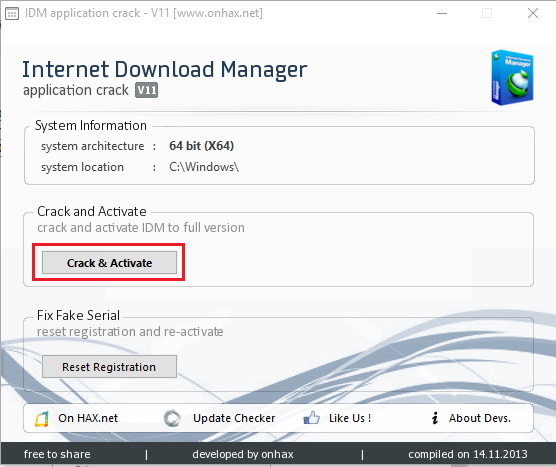Open Update Checker text link

pos(234,418)
